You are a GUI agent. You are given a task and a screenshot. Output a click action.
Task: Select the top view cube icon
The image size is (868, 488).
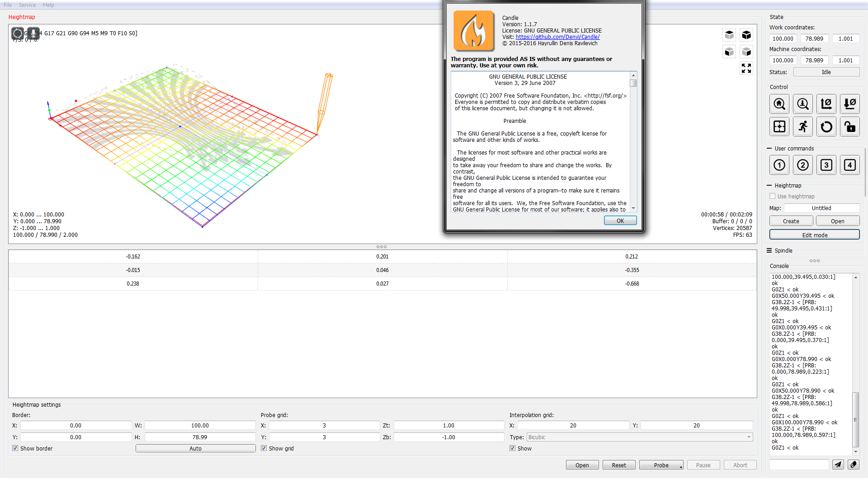[x=729, y=35]
